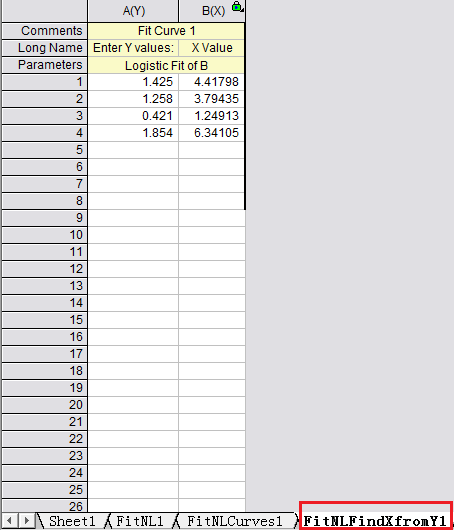Select the FitNLCurves1 sheet tab

tap(235, 521)
